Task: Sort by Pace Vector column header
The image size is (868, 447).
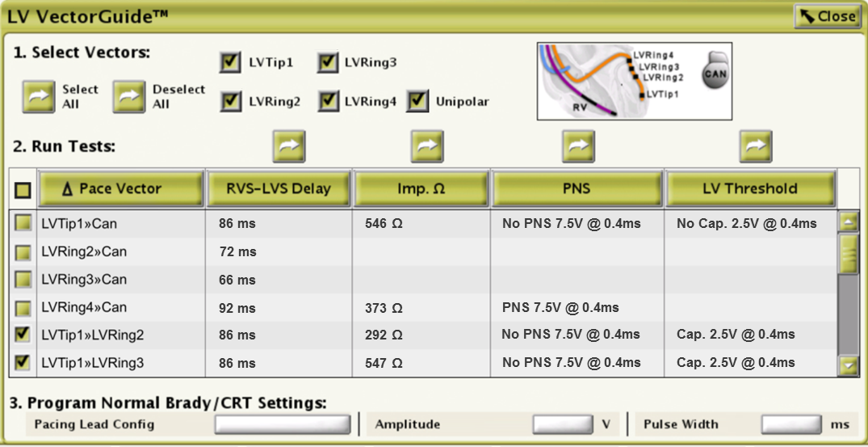Action: pyautogui.click(x=120, y=189)
